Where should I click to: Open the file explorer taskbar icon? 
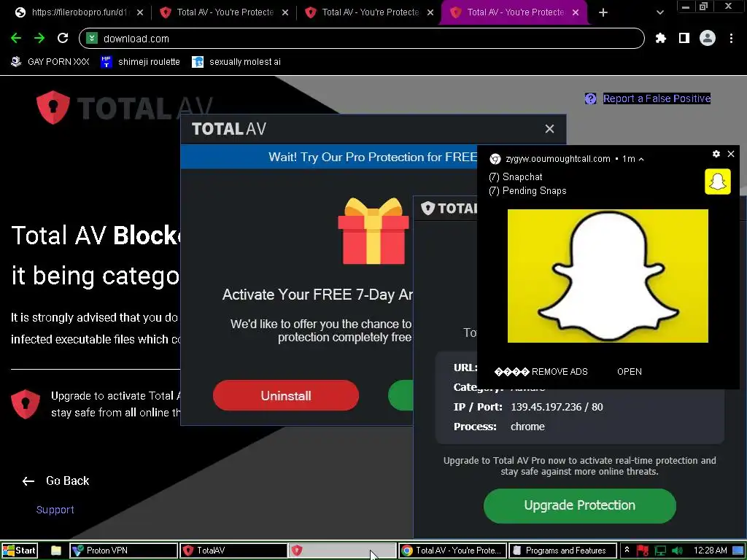click(x=56, y=551)
